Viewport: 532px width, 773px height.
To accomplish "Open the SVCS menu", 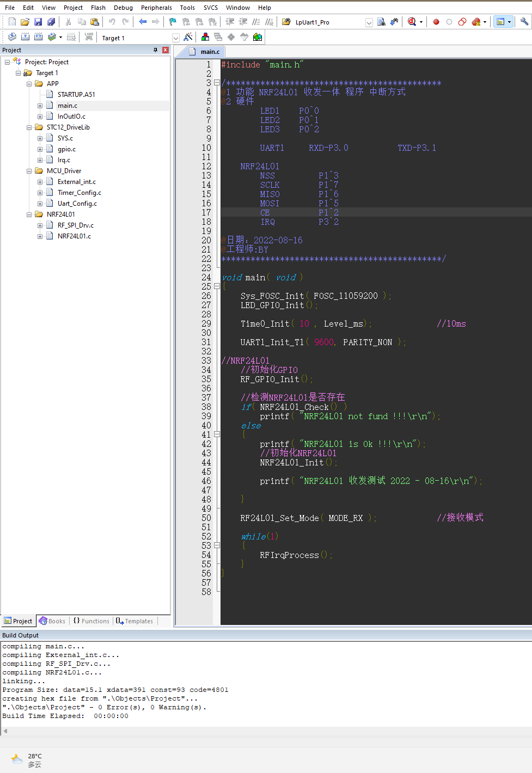I will tap(211, 8).
